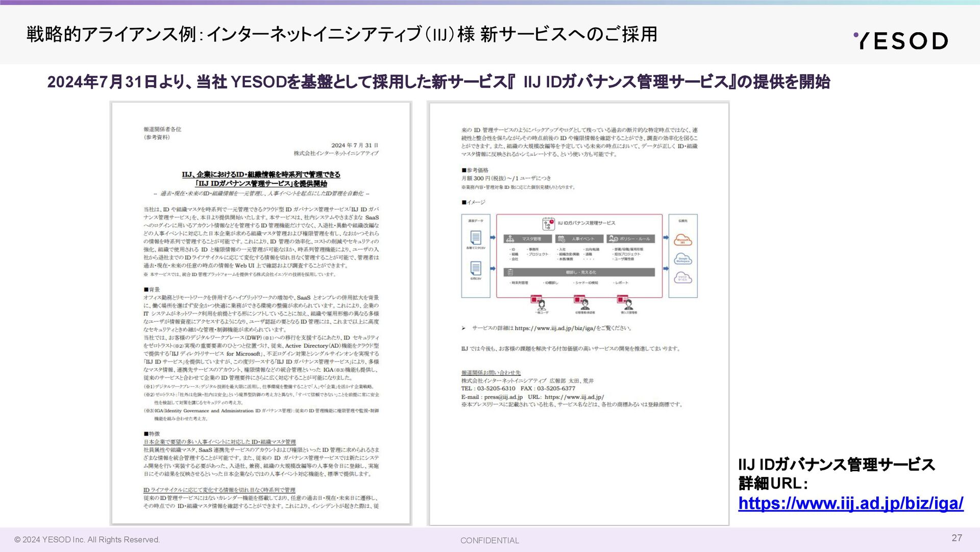Viewport: 980px width, 552px height.
Task: Click the '報道関係お問い合わせ先' underlined heading
Action: click(491, 373)
